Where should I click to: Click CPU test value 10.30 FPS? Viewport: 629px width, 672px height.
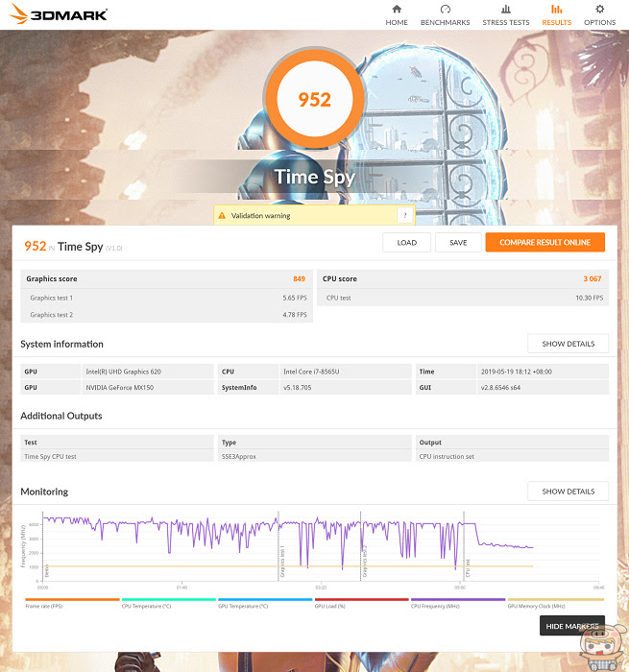(x=589, y=298)
